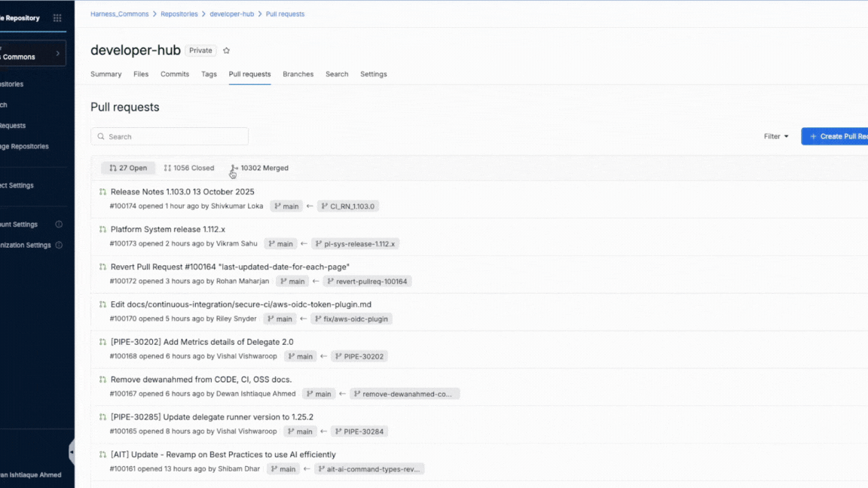Image resolution: width=868 pixels, height=488 pixels.
Task: Open the Filter dropdown
Action: 776,136
